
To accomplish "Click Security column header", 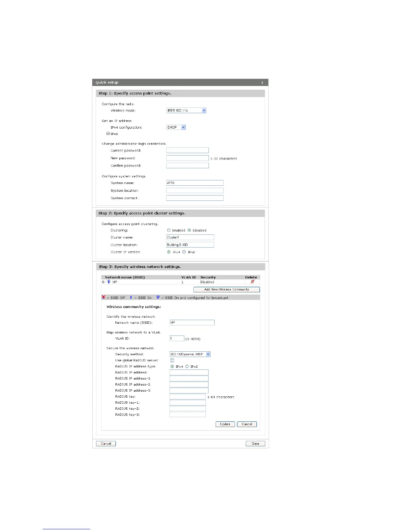I will pyautogui.click(x=208, y=277).
